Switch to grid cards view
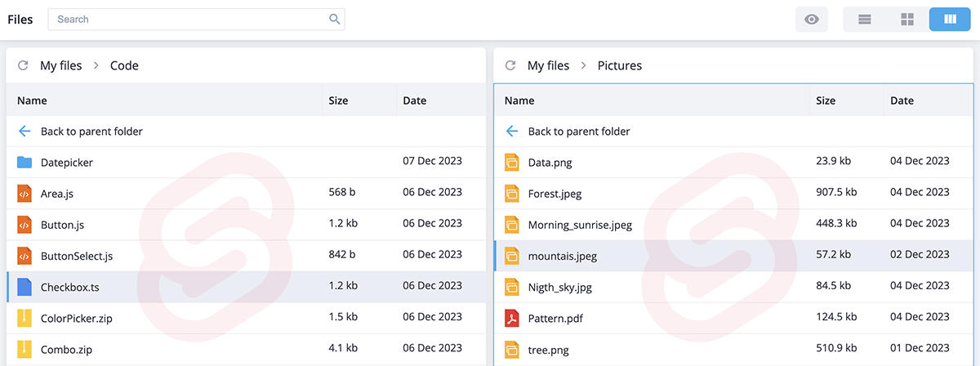The height and width of the screenshot is (366, 980). 907,20
